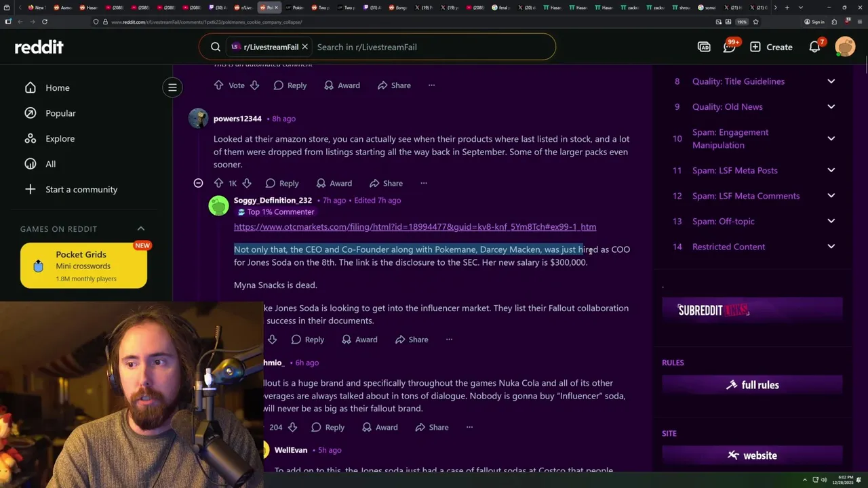The image size is (868, 488).
Task: Share powers12344's comment
Action: [x=386, y=183]
